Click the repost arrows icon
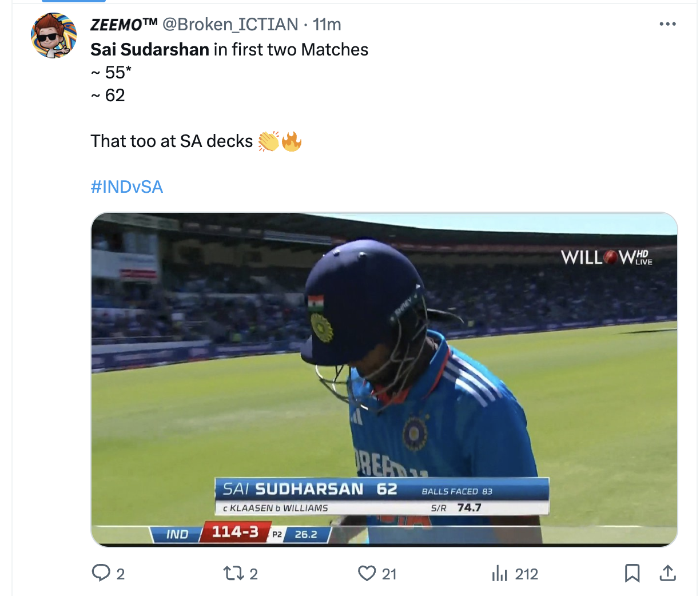 233,573
